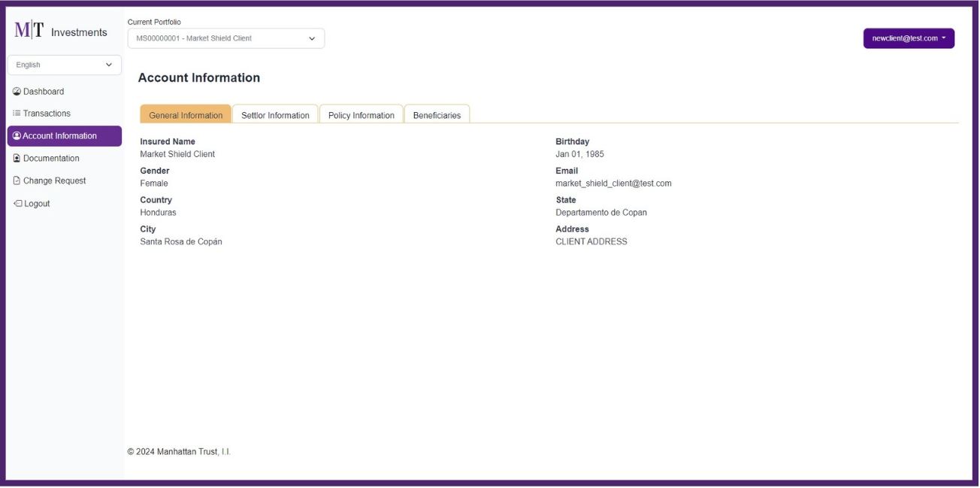
Task: Click the Dashboard gauge icon in sidebar
Action: click(17, 92)
